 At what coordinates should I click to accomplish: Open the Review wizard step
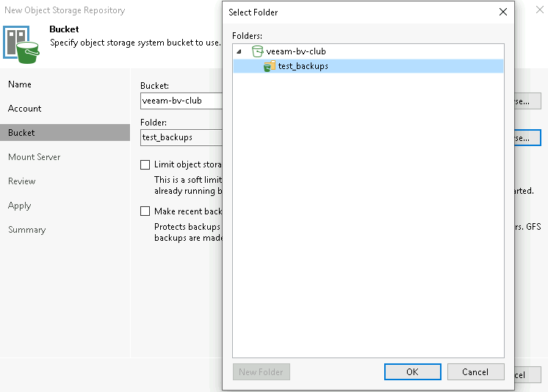click(21, 181)
